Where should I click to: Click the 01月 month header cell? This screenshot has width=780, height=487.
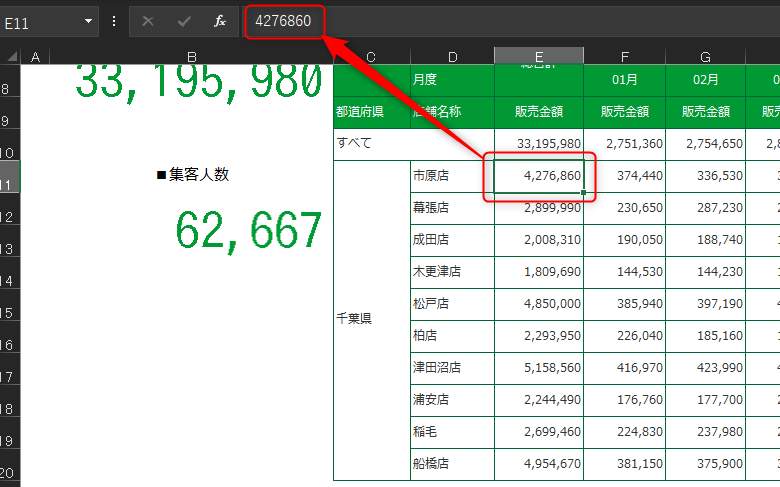tap(624, 80)
